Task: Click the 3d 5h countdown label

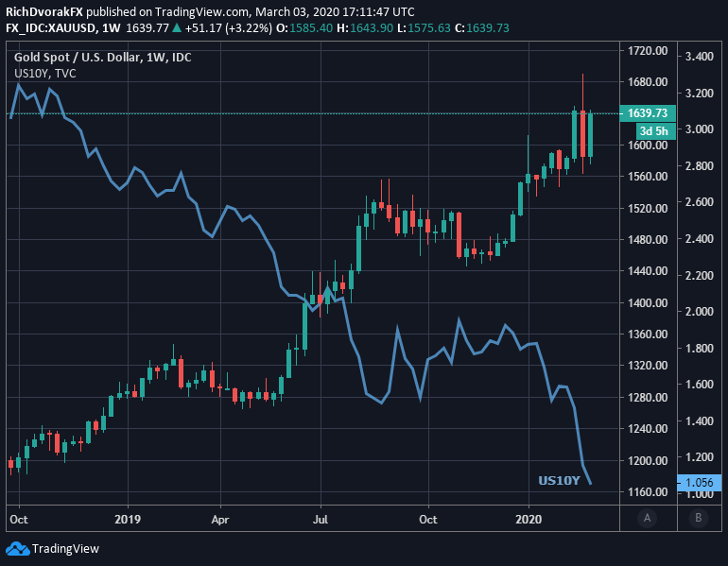Action: [655, 131]
